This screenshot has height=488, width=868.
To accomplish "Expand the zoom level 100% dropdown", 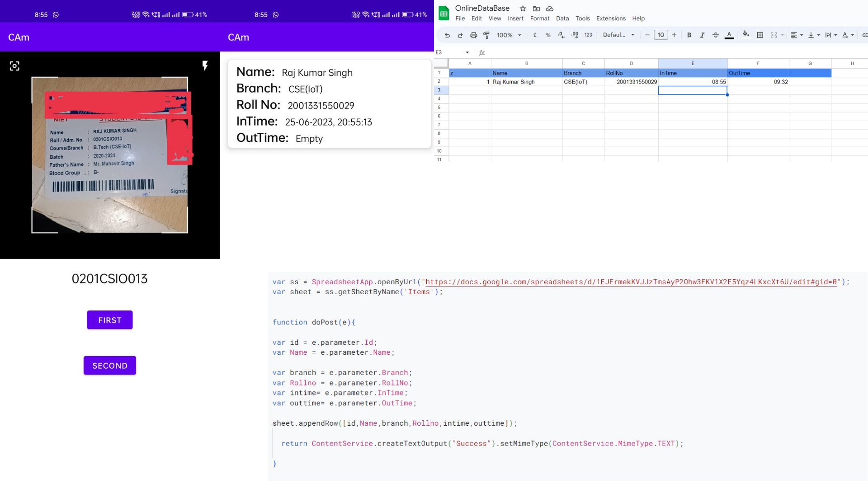I will click(x=508, y=35).
